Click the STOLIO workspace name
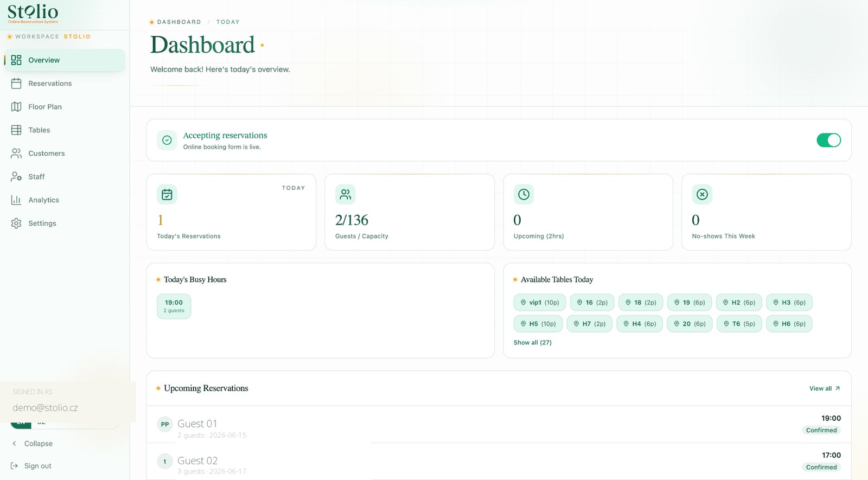This screenshot has width=868, height=480. coord(77,37)
